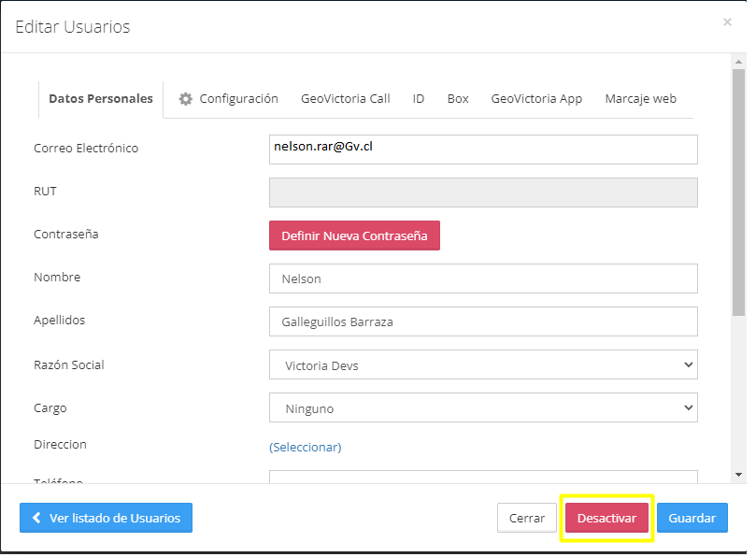Switch to the Datos Personales tab
Viewport: 756px width, 557px height.
coord(101,99)
